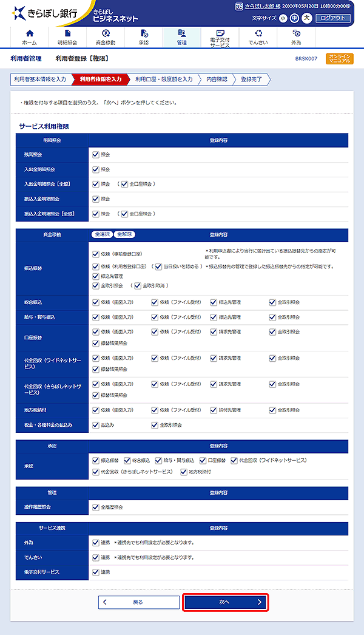Click the 戻る back button

[138, 602]
